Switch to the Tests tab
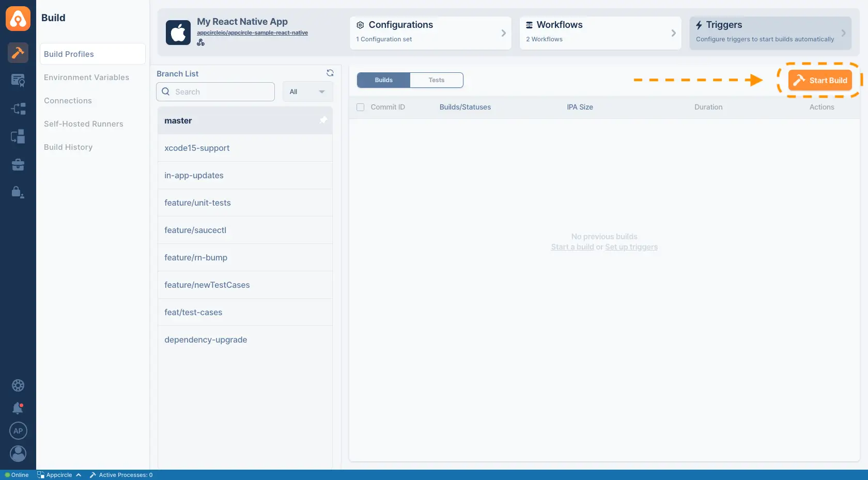 tap(437, 80)
